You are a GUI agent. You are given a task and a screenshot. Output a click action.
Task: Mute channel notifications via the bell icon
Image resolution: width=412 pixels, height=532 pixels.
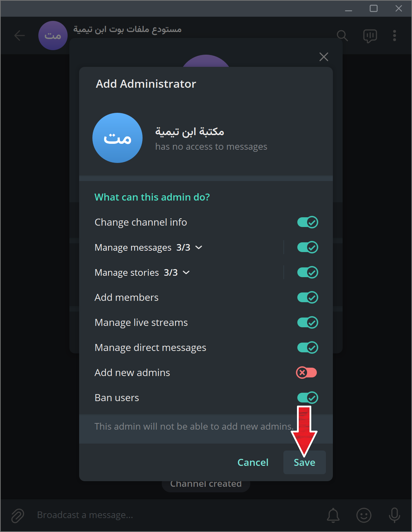334,515
